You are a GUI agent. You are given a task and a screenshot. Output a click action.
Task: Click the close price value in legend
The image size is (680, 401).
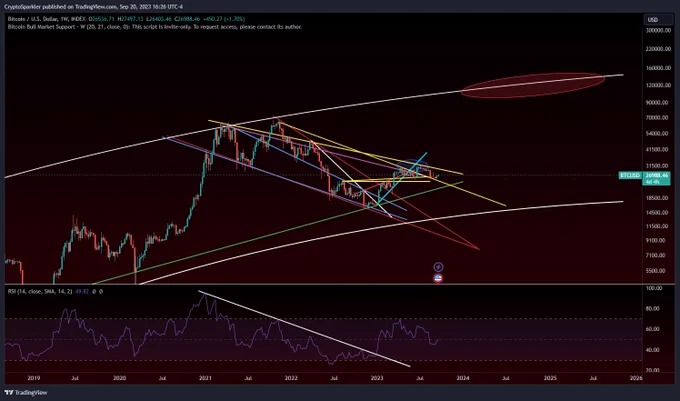pyautogui.click(x=187, y=19)
